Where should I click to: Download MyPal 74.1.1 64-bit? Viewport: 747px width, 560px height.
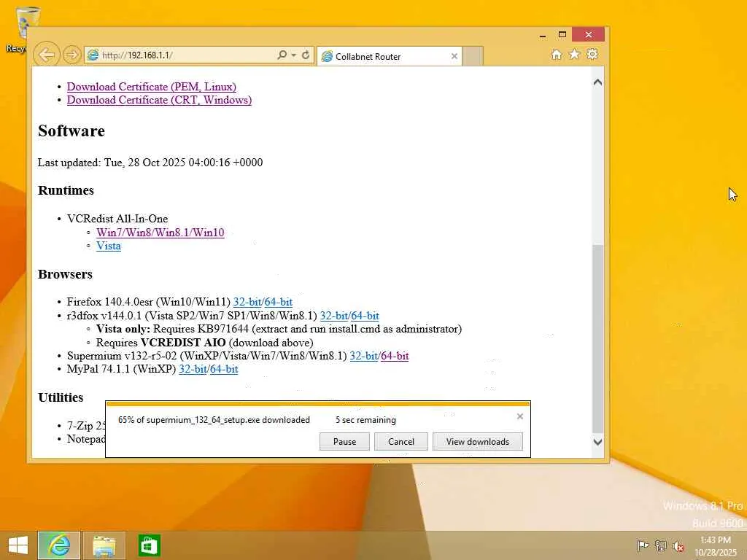[x=224, y=369]
